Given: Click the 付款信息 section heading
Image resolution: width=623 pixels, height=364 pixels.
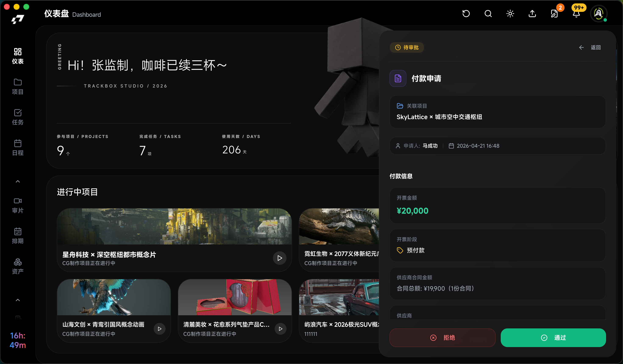Looking at the screenshot, I should click(401, 176).
